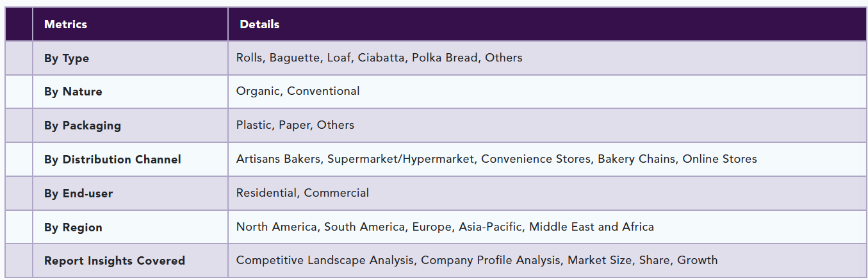The height and width of the screenshot is (280, 868).
Task: Click the Details column header
Action: (x=259, y=24)
